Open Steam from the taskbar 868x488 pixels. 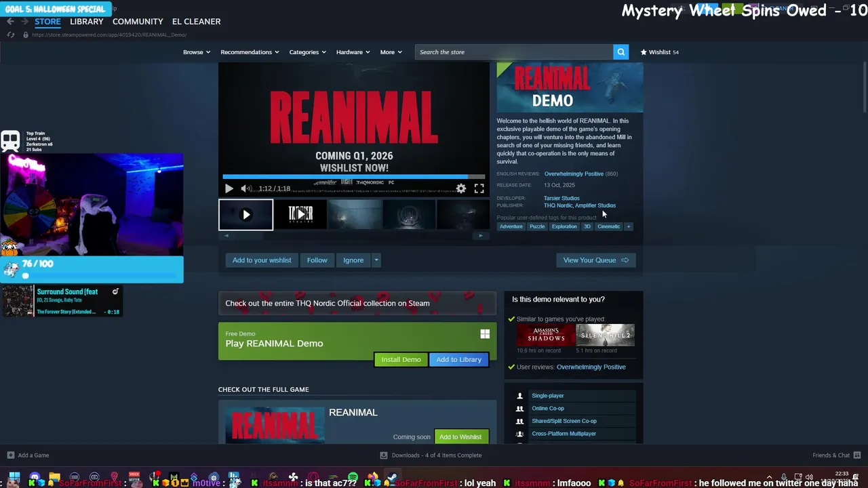coord(391,477)
